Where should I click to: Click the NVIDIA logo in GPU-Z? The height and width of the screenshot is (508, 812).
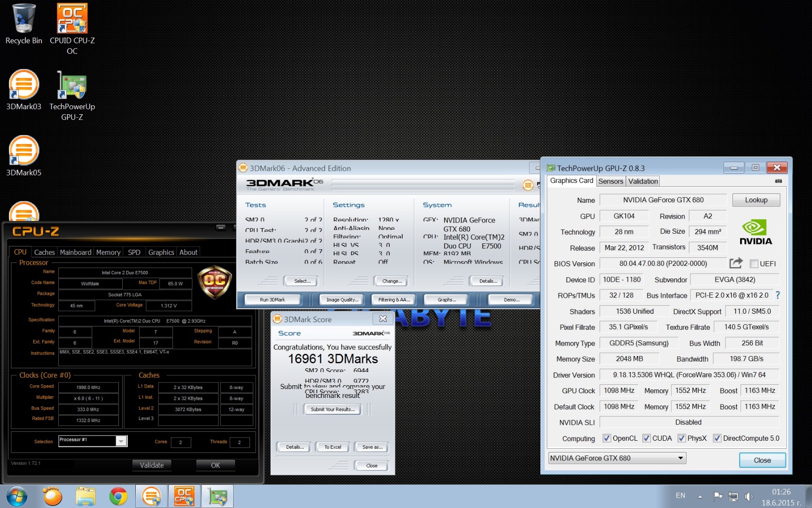tap(756, 232)
